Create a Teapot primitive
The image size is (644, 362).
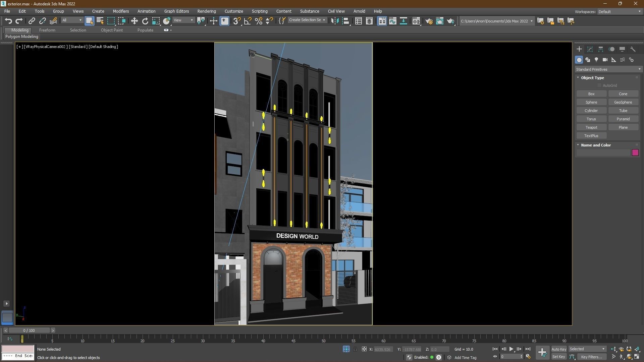(x=591, y=127)
